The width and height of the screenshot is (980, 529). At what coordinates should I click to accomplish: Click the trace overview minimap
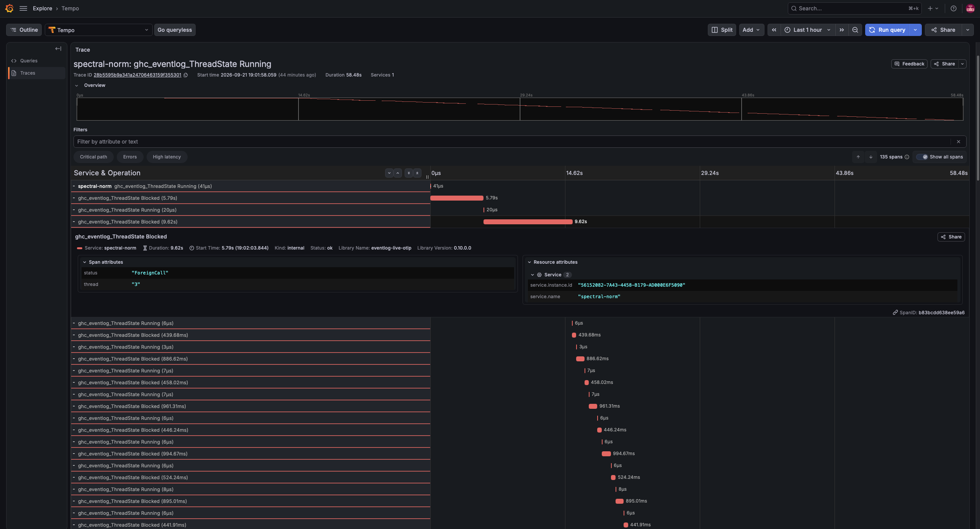tap(520, 109)
